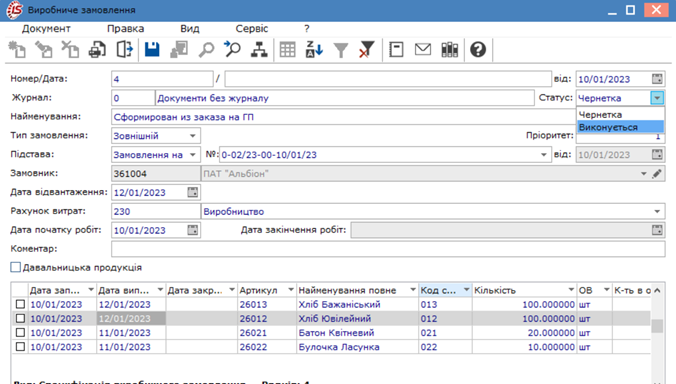Click the find next magnifier-with-arrow icon
676x384 pixels.
(x=232, y=50)
